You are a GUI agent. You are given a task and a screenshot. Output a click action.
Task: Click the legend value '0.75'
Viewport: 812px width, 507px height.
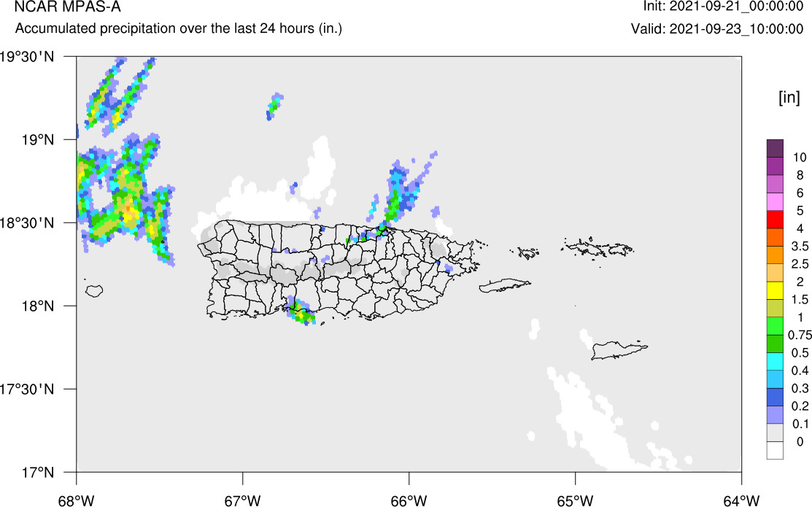point(800,335)
